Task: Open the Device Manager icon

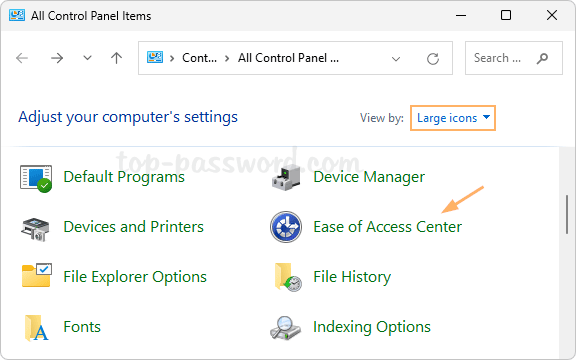Action: coord(286,178)
